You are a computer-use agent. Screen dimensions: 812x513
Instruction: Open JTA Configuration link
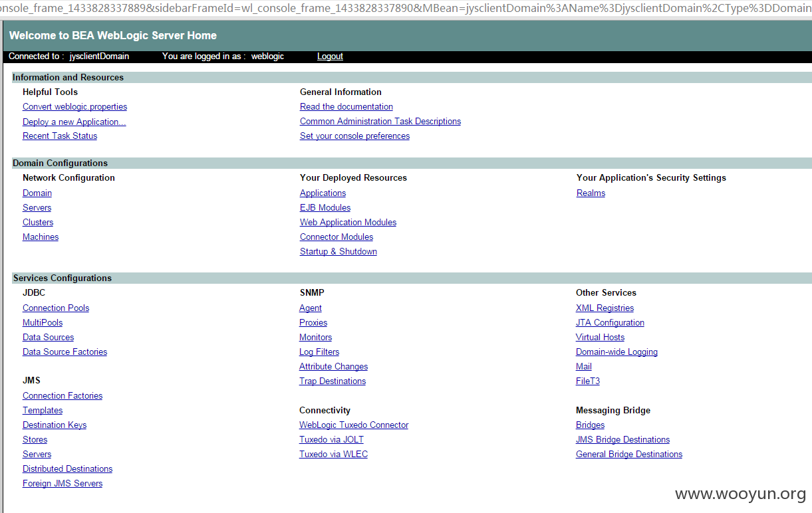tap(610, 323)
